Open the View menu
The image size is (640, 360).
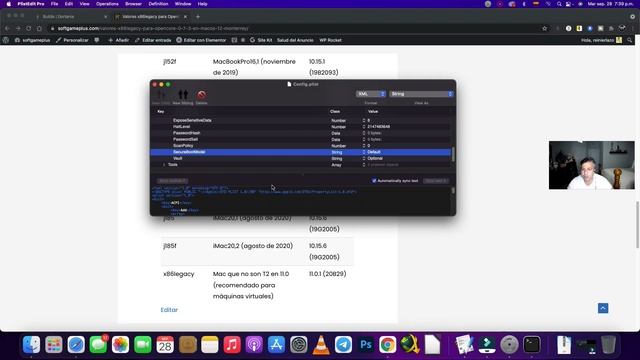[84, 4]
